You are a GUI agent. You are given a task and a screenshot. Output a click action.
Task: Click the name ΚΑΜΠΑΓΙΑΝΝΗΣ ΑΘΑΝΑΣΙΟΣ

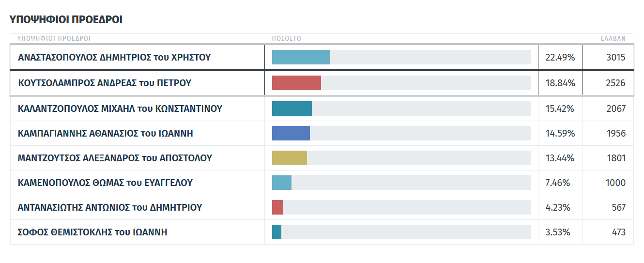point(106,133)
